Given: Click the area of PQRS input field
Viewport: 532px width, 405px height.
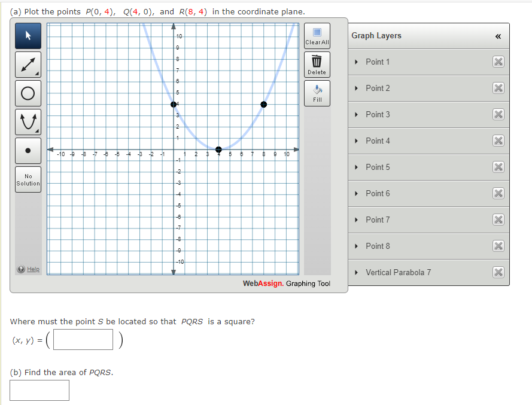Looking at the screenshot, I should point(39,391).
